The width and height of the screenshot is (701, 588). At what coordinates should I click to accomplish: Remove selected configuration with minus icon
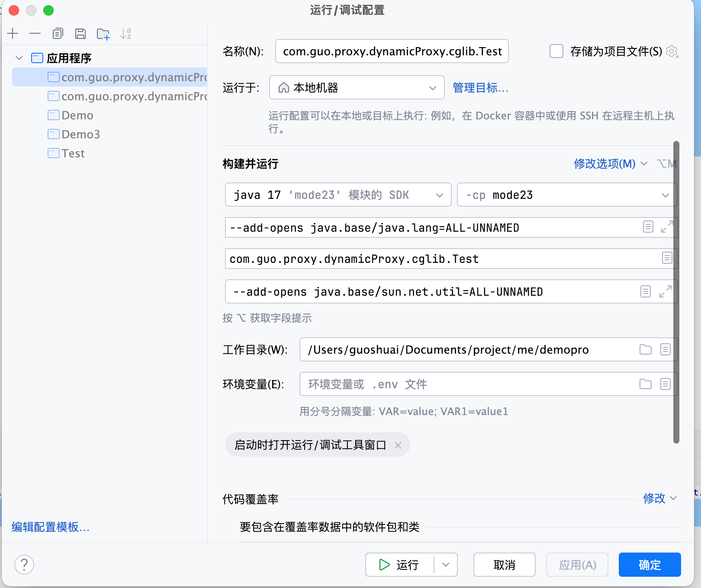(35, 33)
